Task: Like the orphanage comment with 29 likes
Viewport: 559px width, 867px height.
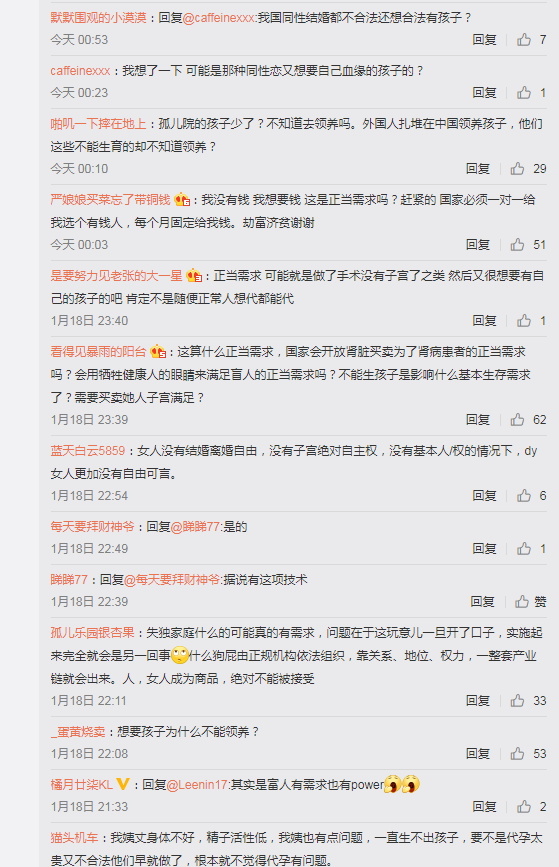Action: tap(517, 168)
